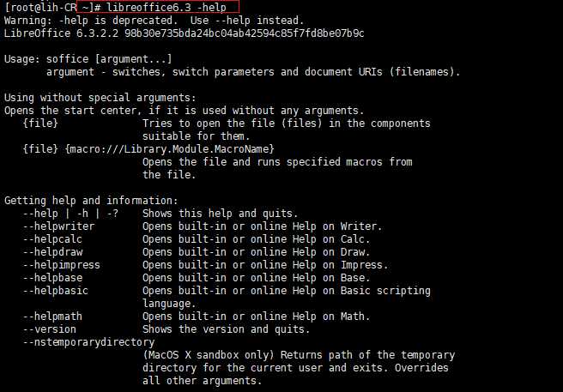Image resolution: width=563 pixels, height=392 pixels.
Task: Select the '--helpwriter' option
Action: coord(58,226)
